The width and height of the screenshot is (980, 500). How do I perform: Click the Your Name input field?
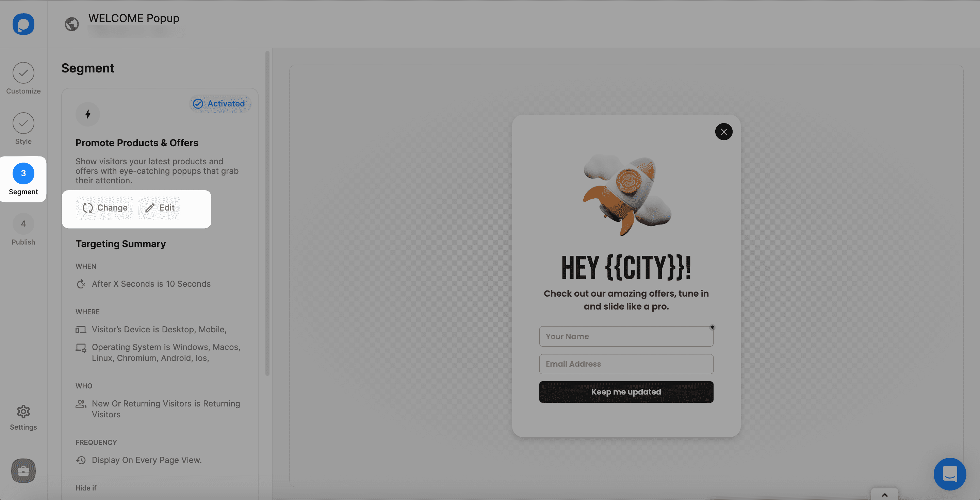626,336
